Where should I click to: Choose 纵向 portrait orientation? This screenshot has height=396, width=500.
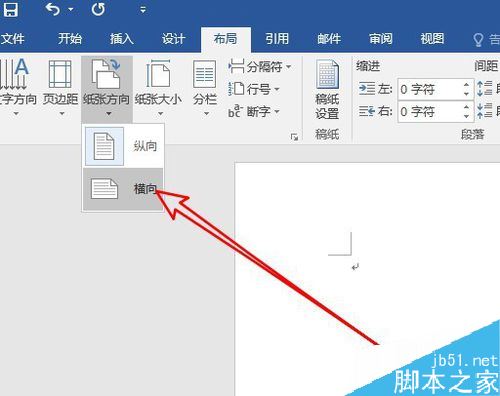click(123, 146)
